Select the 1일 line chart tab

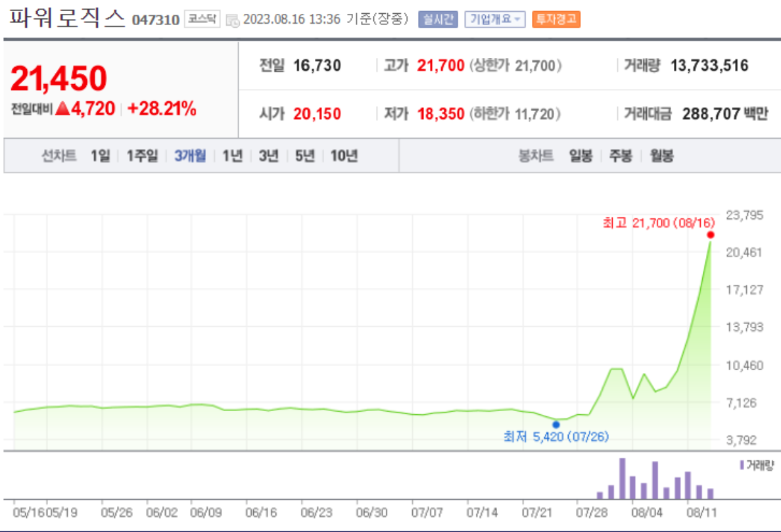100,156
